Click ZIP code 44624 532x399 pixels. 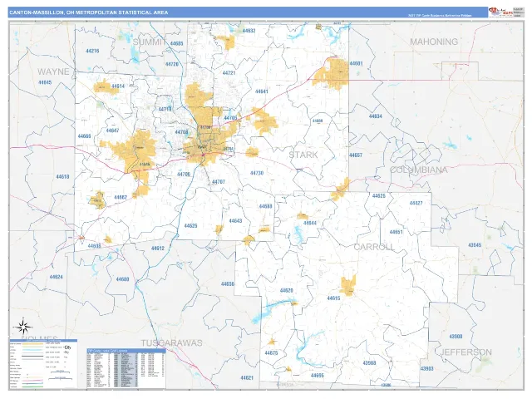56,277
